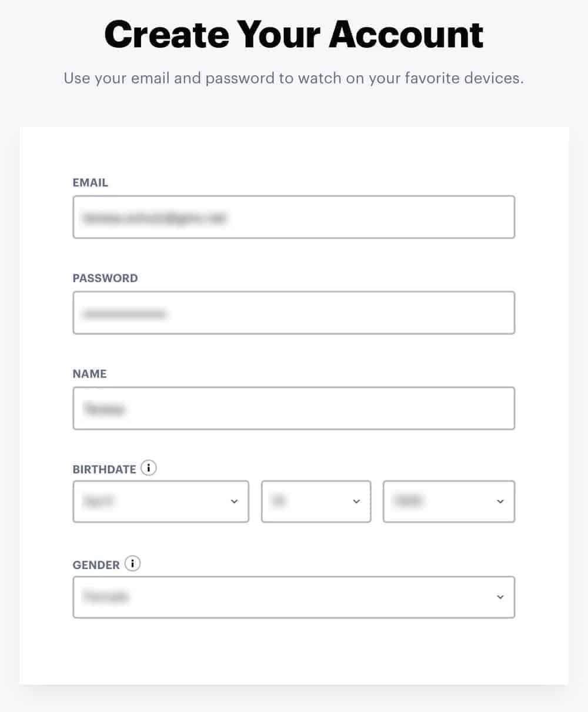The image size is (588, 712).
Task: Click the "Create Your Account" heading
Action: pyautogui.click(x=294, y=34)
